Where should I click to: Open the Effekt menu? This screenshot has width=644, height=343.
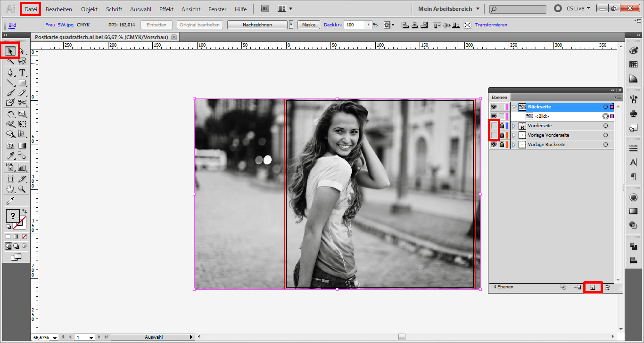click(166, 9)
